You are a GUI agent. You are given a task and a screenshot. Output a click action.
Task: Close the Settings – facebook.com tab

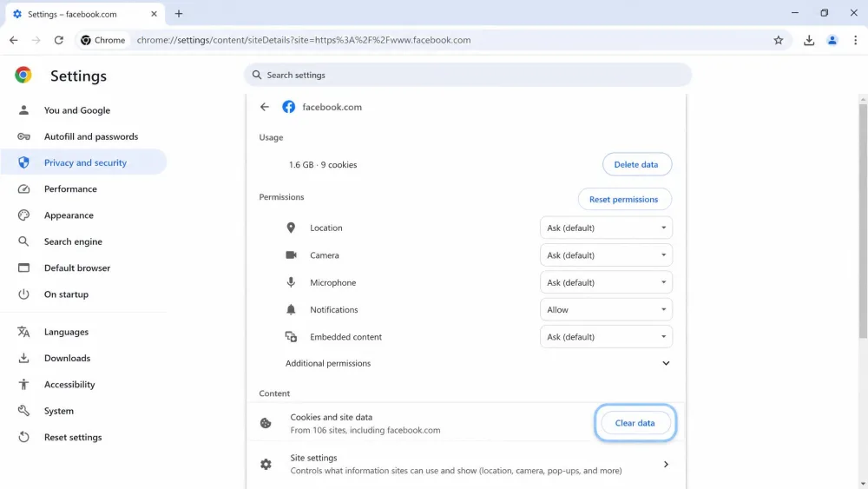point(154,14)
